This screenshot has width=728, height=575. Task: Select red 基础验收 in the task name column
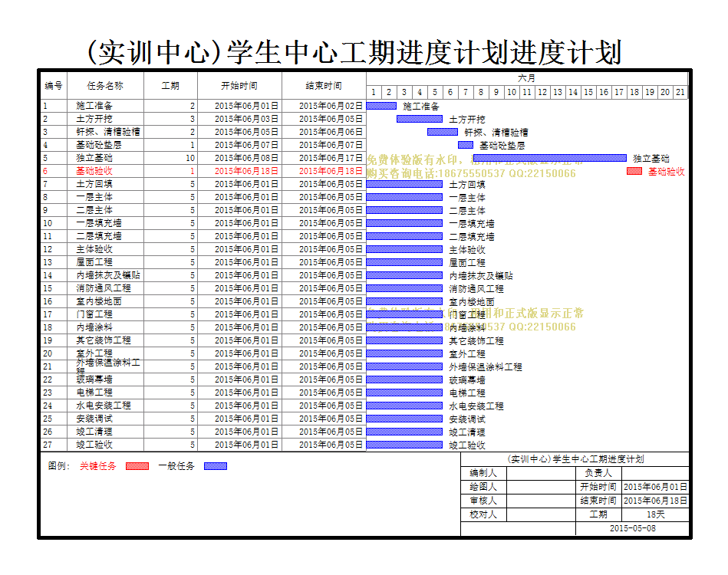pyautogui.click(x=94, y=171)
